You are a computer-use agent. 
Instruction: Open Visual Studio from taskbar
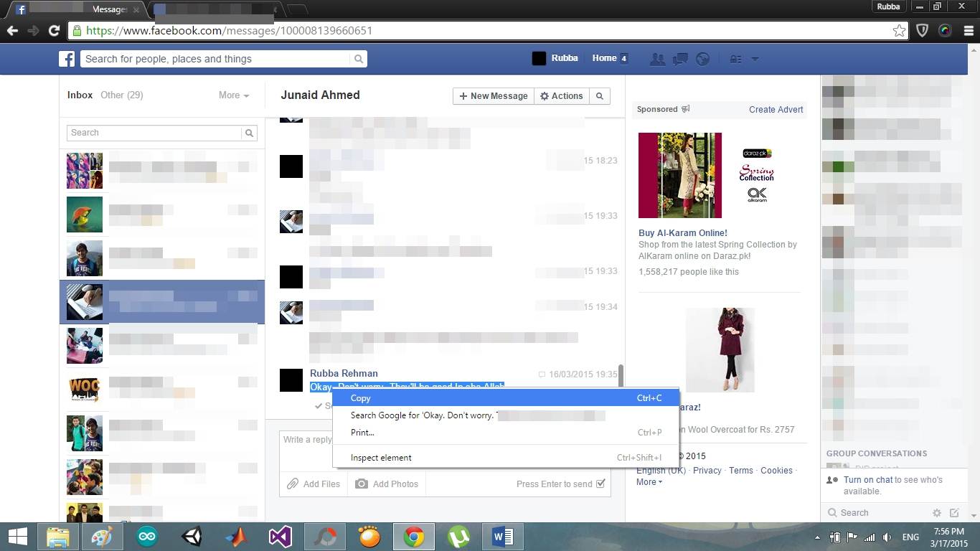tap(280, 537)
